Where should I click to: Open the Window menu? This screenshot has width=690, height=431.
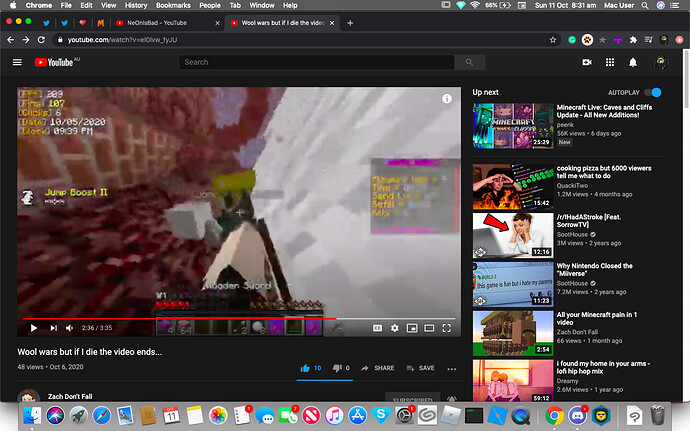(x=262, y=5)
